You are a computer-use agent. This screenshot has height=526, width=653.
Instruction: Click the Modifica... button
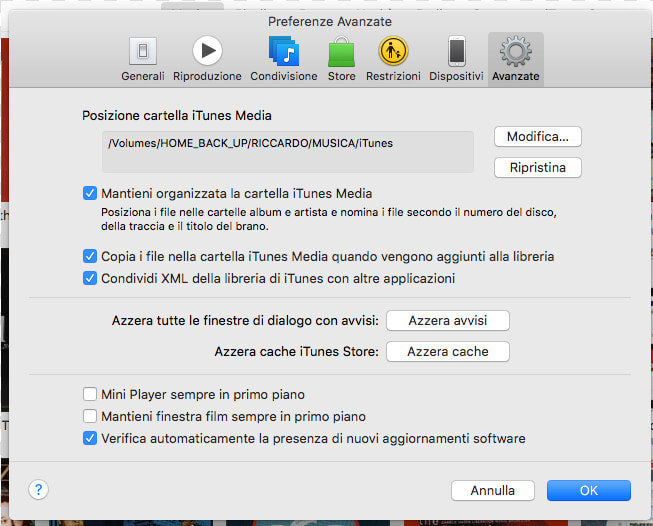[x=538, y=137]
